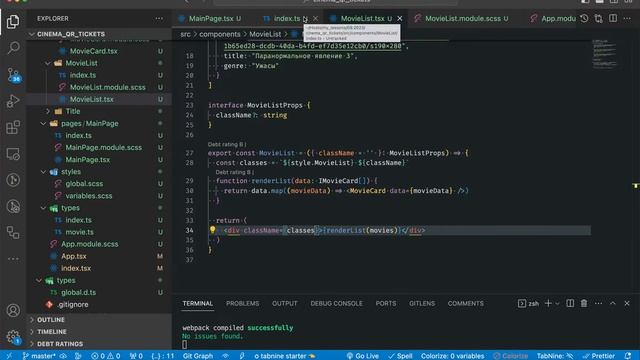Open the PROBLEMS panel tab
The width and height of the screenshot is (640, 360).
242,304
